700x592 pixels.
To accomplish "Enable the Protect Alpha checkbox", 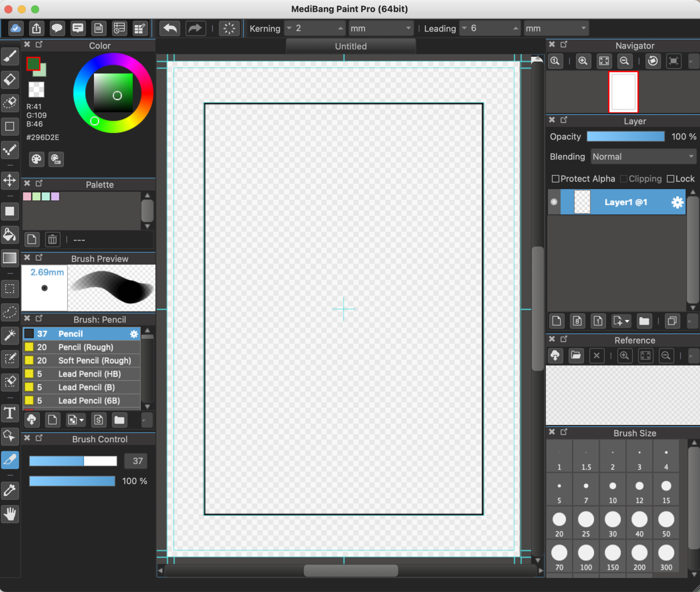I will 556,179.
